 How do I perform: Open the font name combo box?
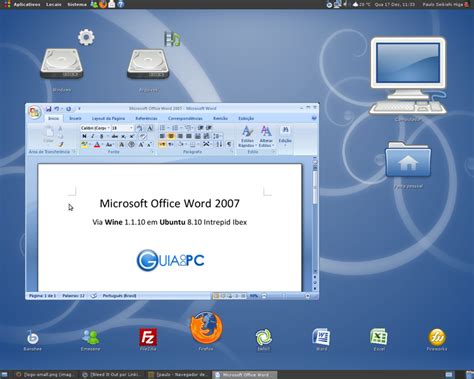(x=95, y=128)
